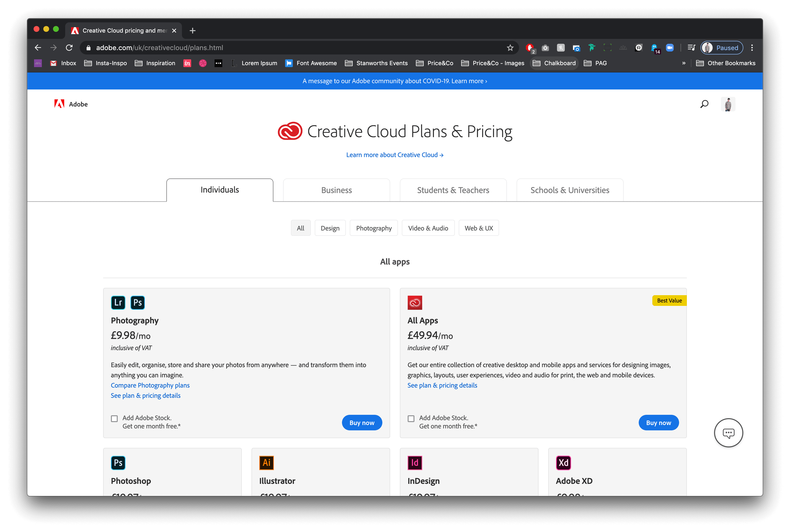Switch to the Business tab
The image size is (790, 532).
[x=336, y=190]
